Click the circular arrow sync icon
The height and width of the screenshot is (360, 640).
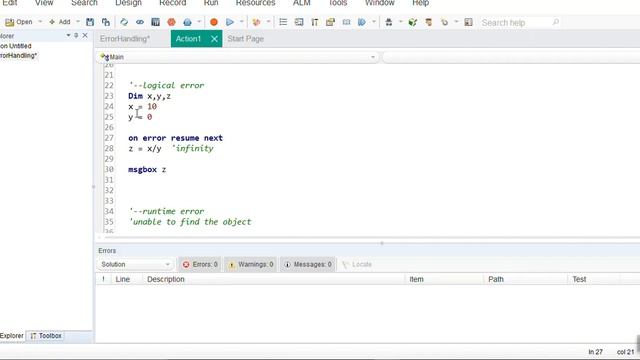(x=444, y=22)
